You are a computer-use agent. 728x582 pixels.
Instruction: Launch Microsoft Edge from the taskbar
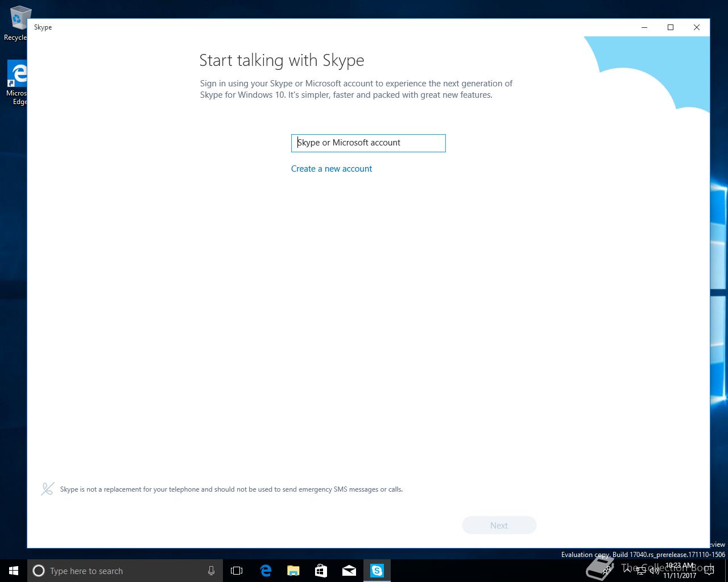(x=266, y=571)
